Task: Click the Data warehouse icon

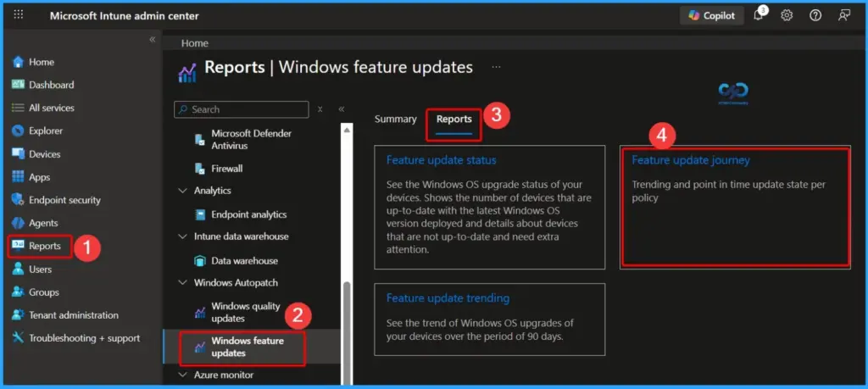Action: pos(200,261)
